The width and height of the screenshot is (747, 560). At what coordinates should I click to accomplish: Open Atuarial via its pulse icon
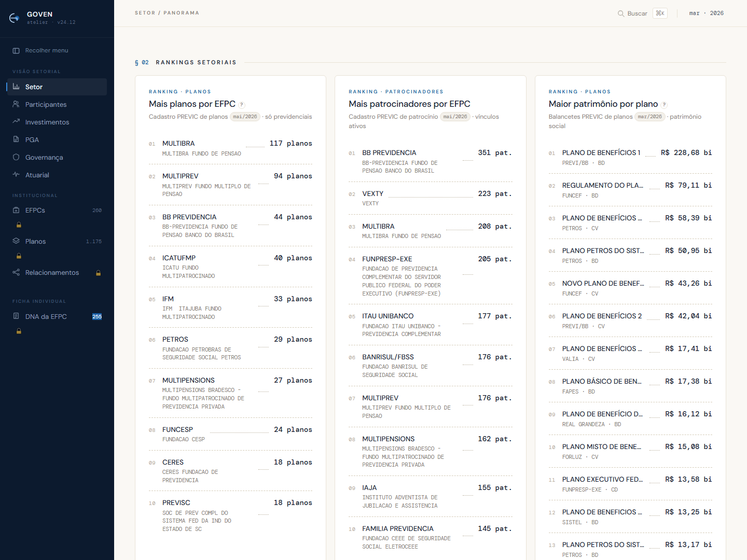click(16, 175)
